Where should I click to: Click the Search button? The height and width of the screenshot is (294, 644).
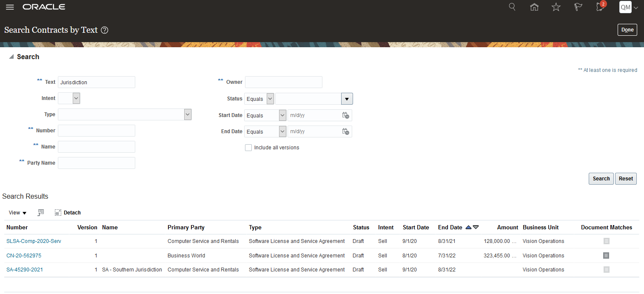[x=601, y=179]
